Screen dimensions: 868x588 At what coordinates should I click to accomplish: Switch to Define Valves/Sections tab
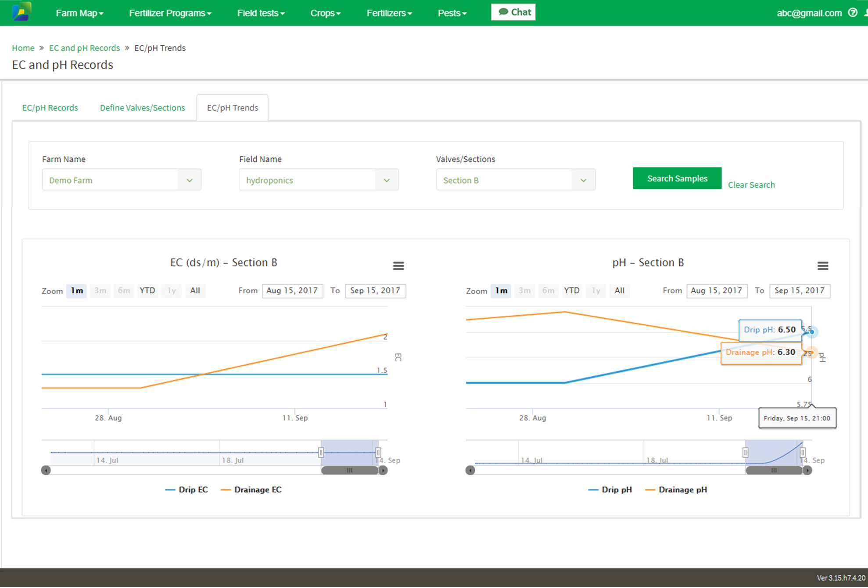(143, 108)
